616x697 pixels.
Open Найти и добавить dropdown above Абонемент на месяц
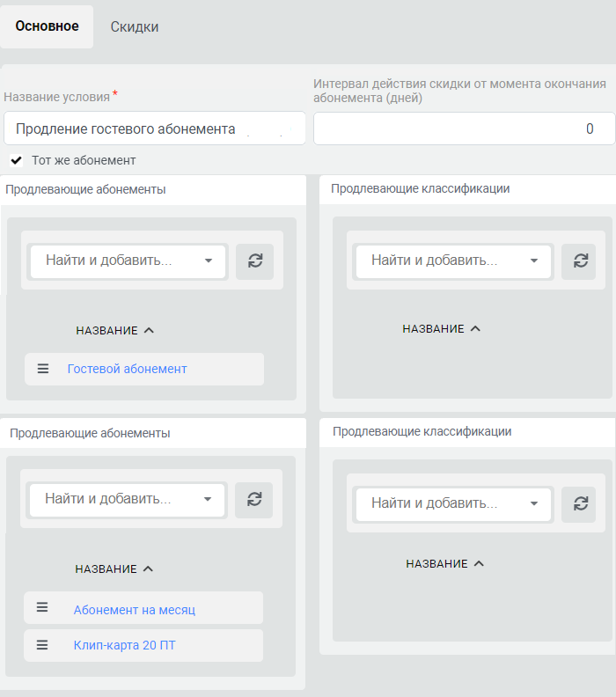pyautogui.click(x=127, y=499)
